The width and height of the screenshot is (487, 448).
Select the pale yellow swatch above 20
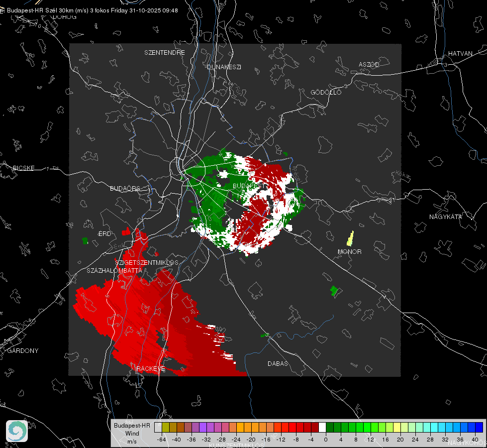point(397,427)
